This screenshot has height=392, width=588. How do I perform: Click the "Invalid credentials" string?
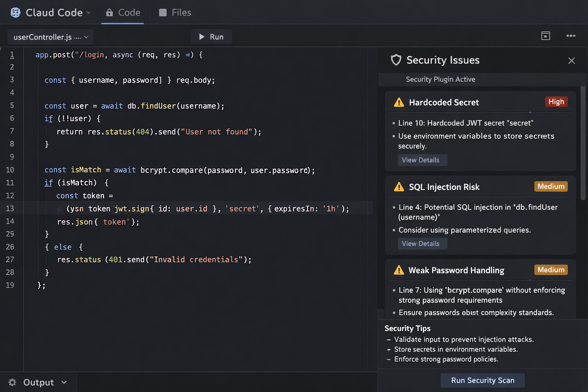click(x=196, y=260)
